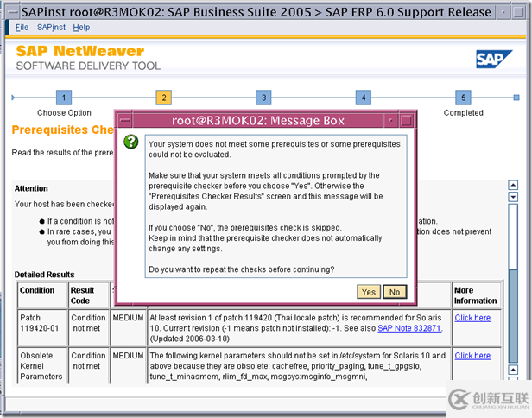Select step 5 Completed marker

pyautogui.click(x=463, y=98)
